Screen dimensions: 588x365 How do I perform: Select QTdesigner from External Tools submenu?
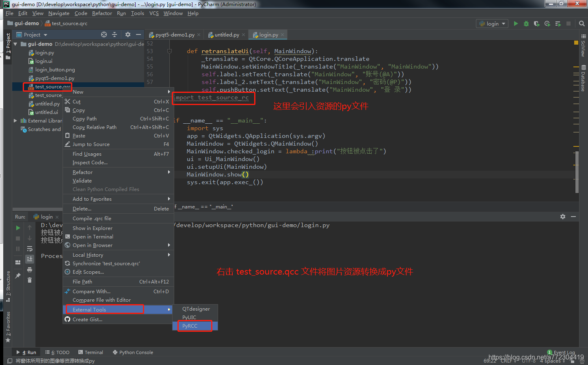point(195,309)
